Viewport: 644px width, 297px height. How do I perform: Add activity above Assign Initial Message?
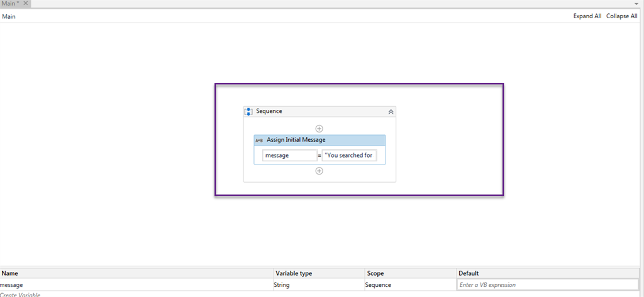[x=319, y=128]
